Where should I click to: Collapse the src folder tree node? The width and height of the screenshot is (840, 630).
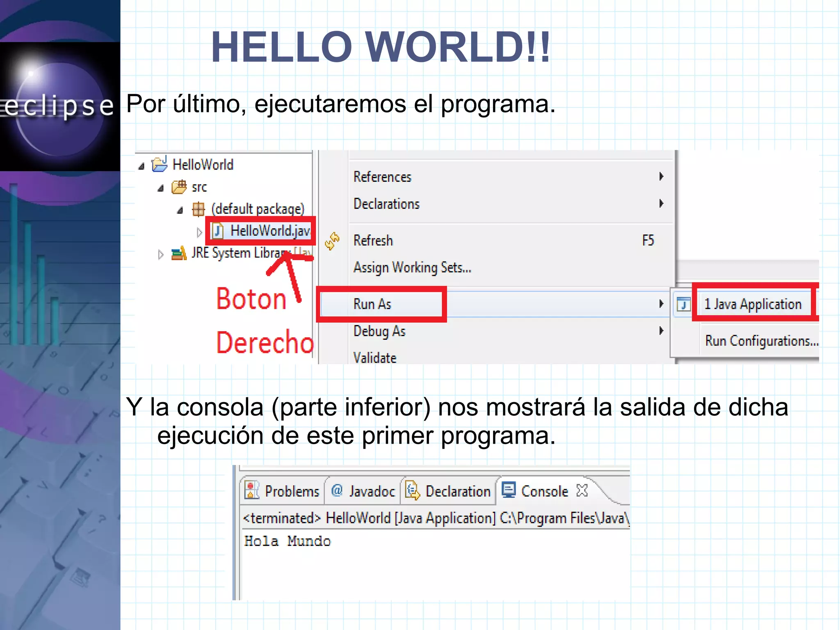161,188
